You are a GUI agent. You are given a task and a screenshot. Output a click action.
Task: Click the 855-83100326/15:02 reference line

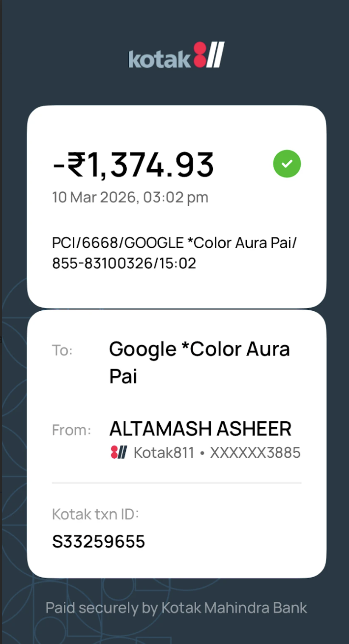click(124, 263)
